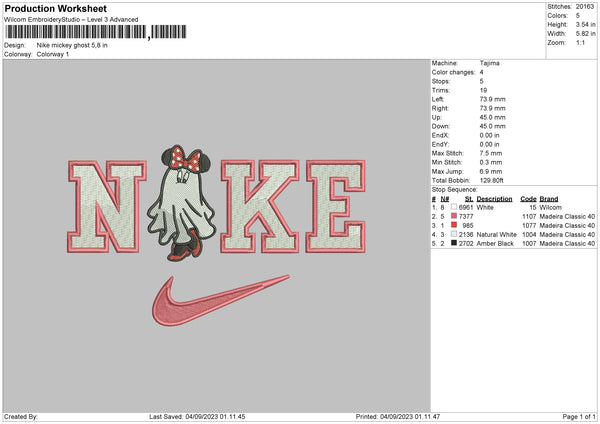This screenshot has height=424, width=600.
Task: Click the St. column header
Action: coord(469,199)
